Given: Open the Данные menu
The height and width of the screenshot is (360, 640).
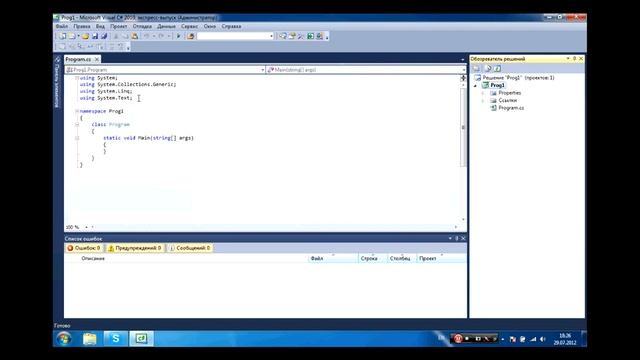Looking at the screenshot, I should [x=167, y=26].
